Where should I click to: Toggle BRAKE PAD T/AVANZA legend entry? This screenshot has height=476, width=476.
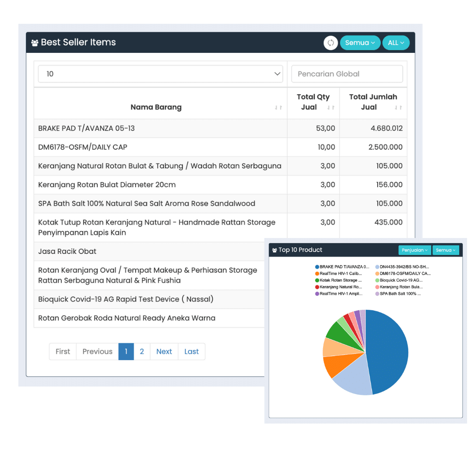[342, 267]
